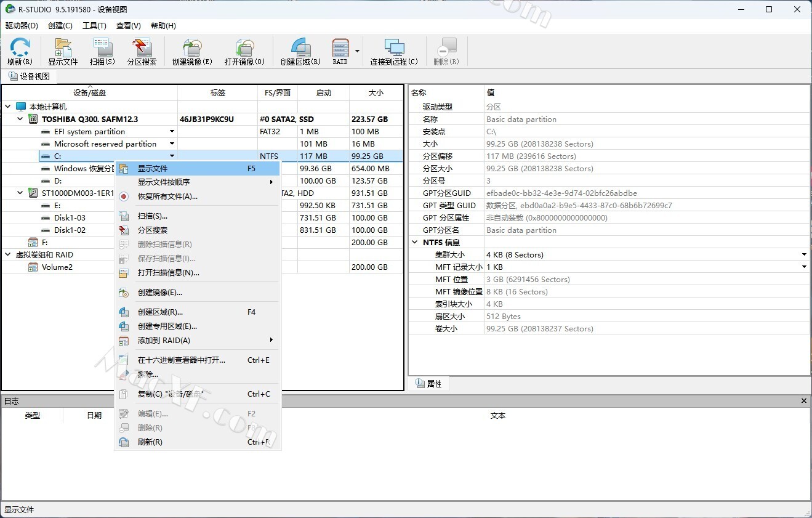The height and width of the screenshot is (518, 812).
Task: Open the Microsoft reserved partition dropdown arrow
Action: click(172, 144)
